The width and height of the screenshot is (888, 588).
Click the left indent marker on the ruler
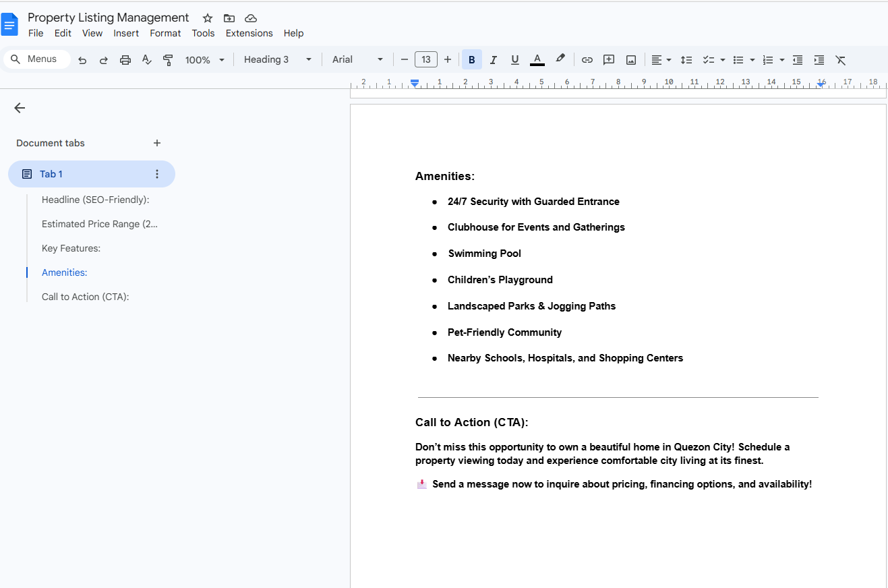pos(415,83)
